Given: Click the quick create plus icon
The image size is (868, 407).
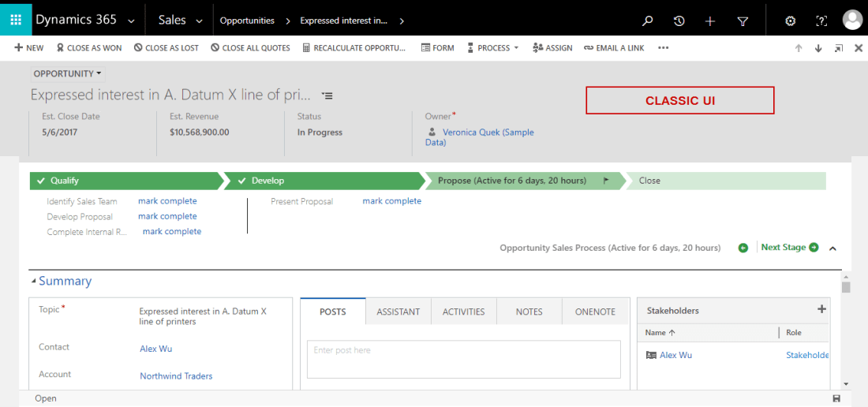Looking at the screenshot, I should 710,21.
